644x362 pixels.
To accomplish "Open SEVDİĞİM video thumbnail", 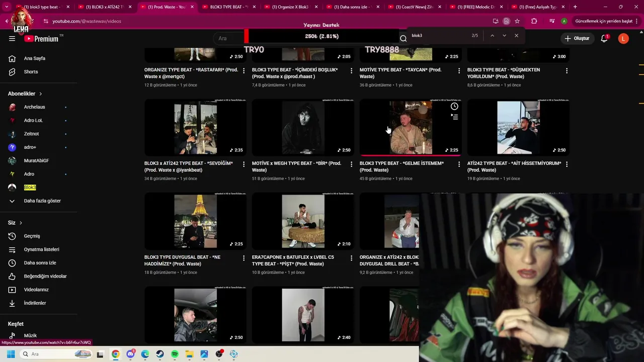I will (195, 127).
